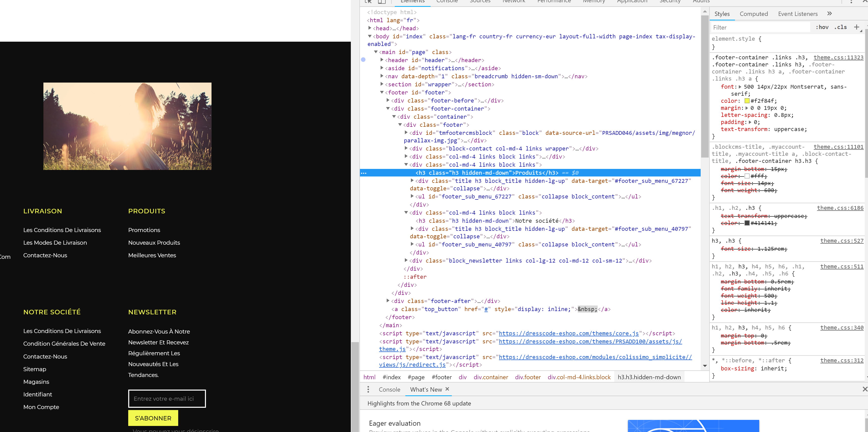Click the DOM line ellipsis actions icon

[363, 173]
